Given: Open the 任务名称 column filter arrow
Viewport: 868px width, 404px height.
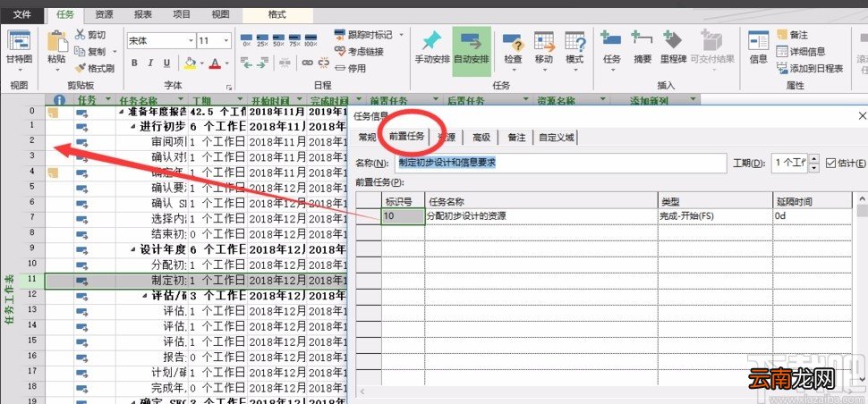Looking at the screenshot, I should (181, 100).
